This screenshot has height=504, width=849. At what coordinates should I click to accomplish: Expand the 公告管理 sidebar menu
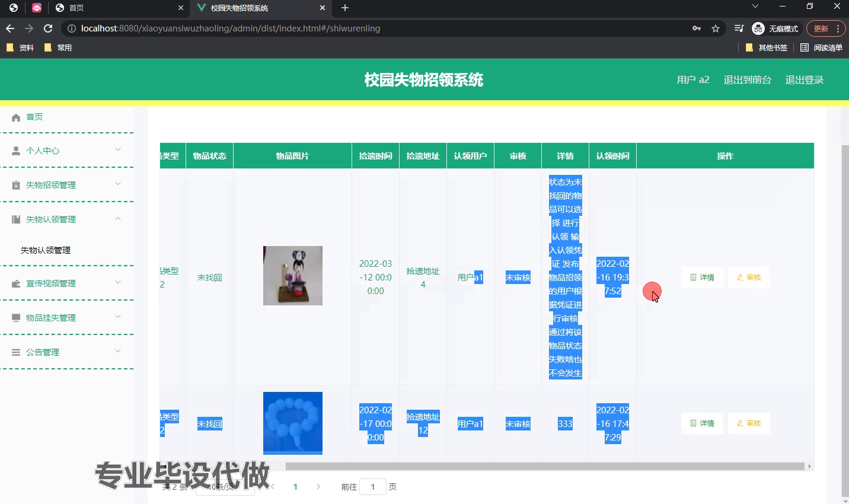tap(66, 352)
